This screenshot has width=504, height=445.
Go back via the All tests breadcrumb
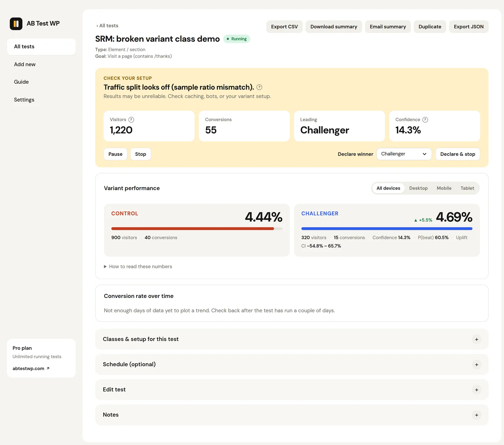pos(107,26)
